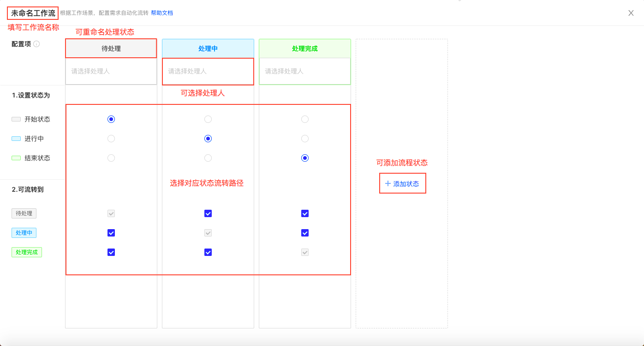Click the 添加状态 button
This screenshot has height=346, width=644.
[x=402, y=184]
